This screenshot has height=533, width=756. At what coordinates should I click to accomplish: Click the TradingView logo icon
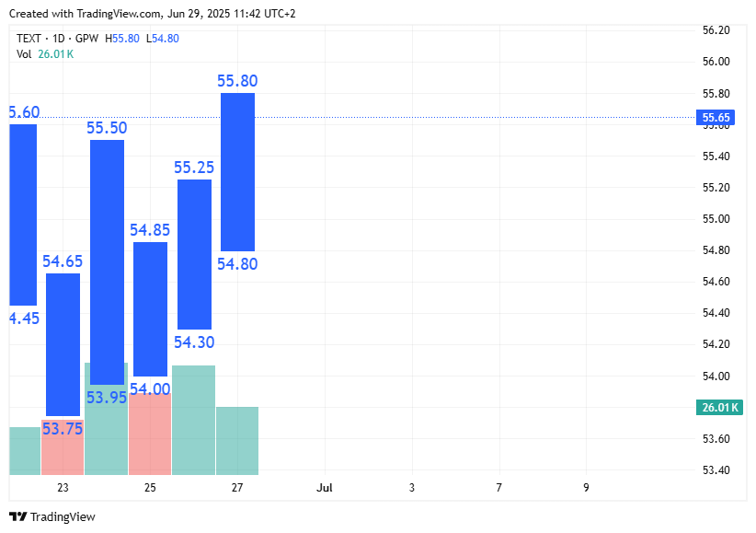18,516
